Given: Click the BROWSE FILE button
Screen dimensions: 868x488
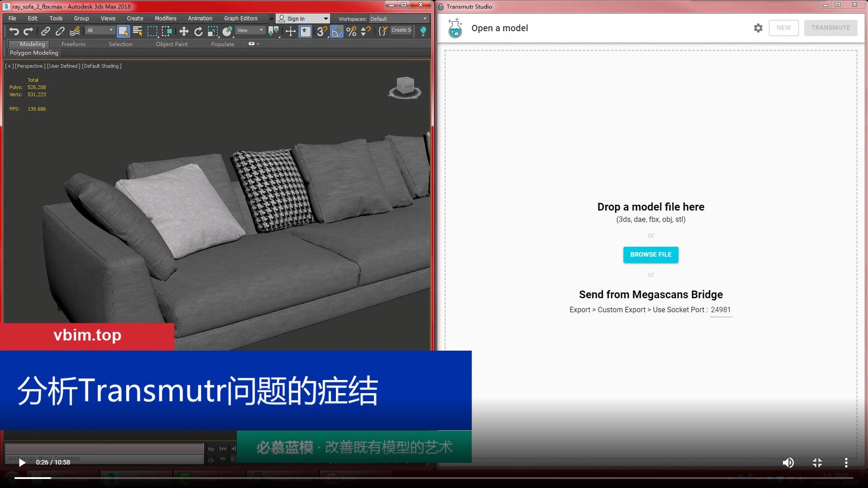Looking at the screenshot, I should tap(651, 254).
